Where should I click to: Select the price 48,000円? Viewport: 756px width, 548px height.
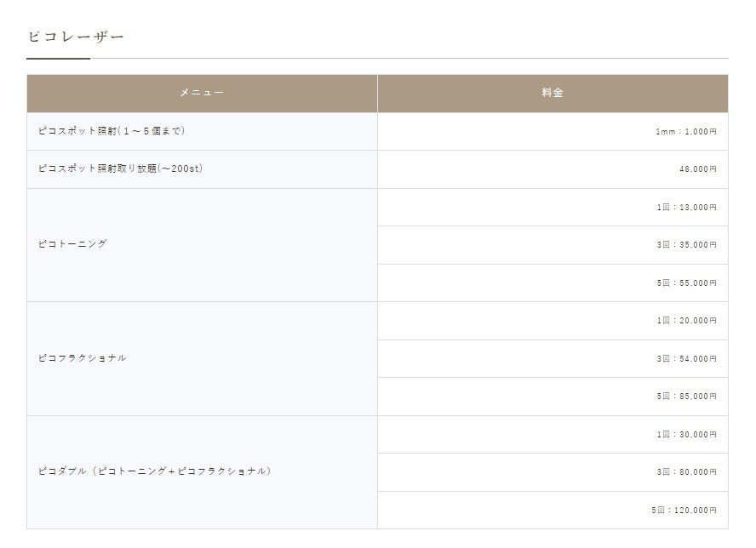click(x=697, y=169)
